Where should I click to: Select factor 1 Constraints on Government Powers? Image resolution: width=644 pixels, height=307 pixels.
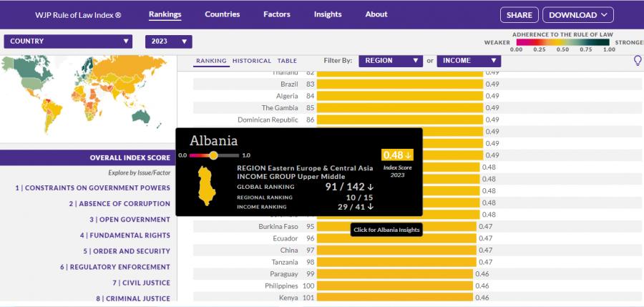(93, 187)
